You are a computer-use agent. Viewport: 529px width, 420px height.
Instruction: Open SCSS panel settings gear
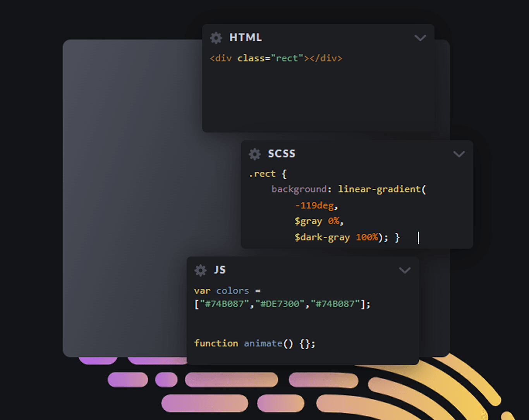tap(254, 154)
